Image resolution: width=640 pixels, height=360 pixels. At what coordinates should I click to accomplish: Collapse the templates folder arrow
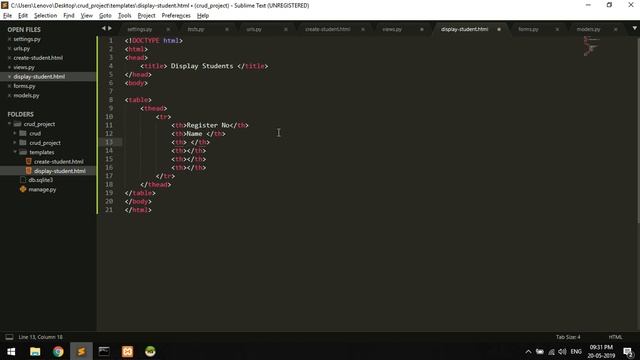point(15,152)
